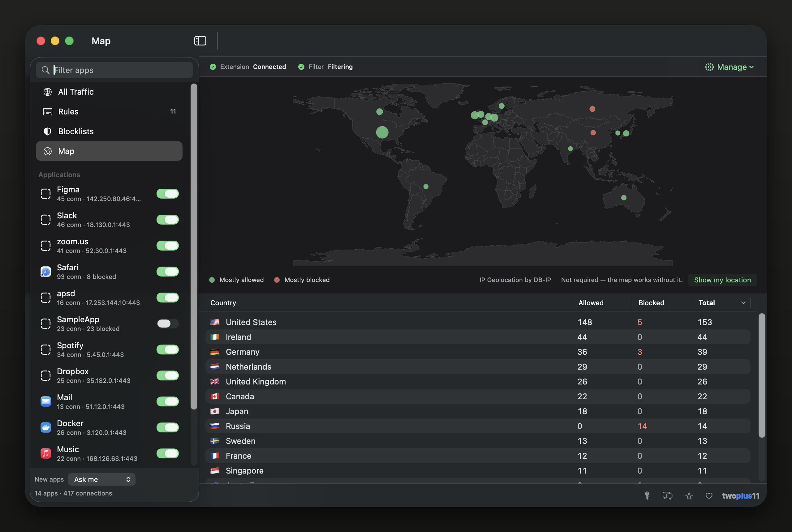Image resolution: width=792 pixels, height=532 pixels.
Task: Click the apsd app icon
Action: pos(46,298)
